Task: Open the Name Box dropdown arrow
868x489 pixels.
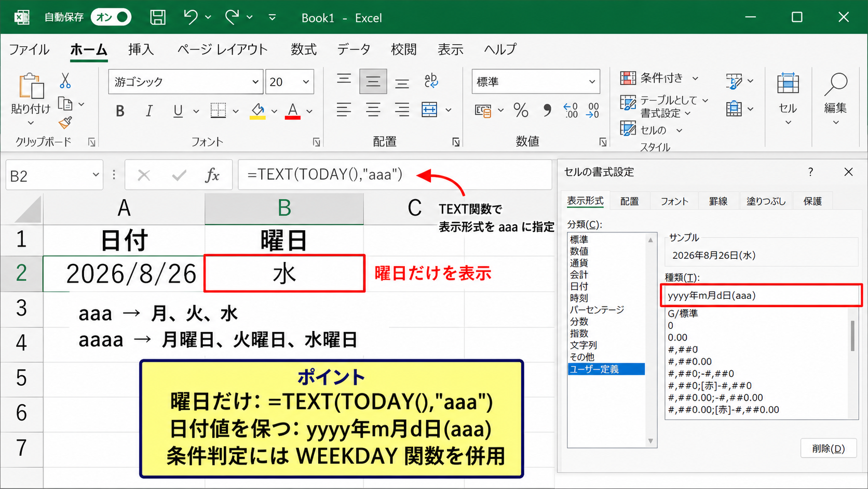Action: 96,175
